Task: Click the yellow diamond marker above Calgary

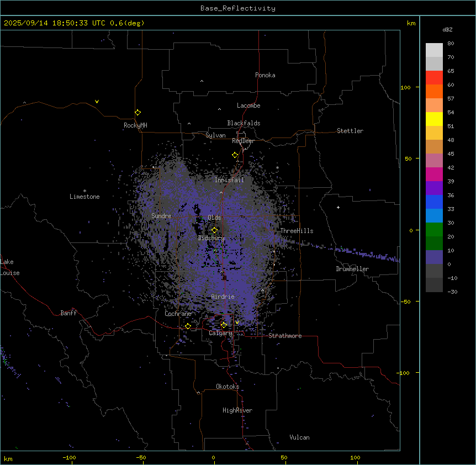Action: tap(224, 325)
